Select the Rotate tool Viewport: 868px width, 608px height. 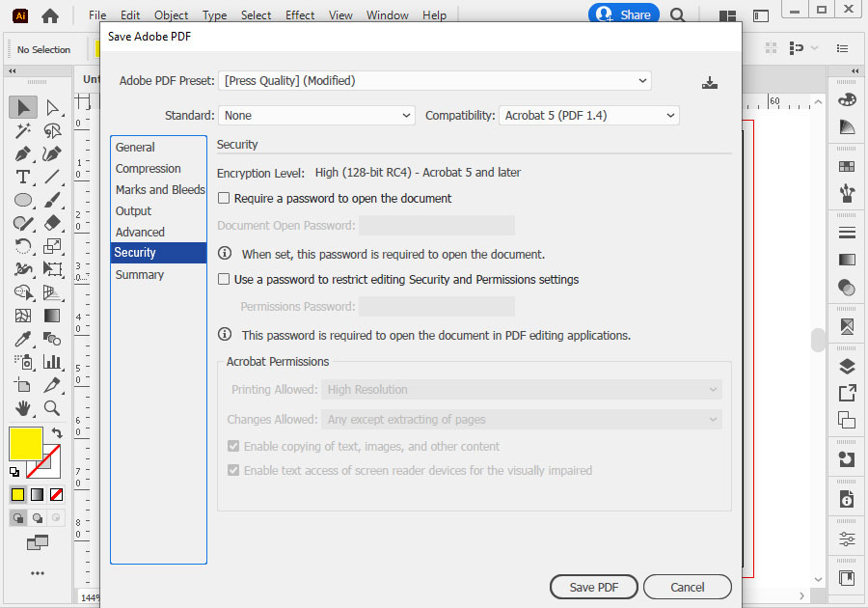tap(23, 246)
